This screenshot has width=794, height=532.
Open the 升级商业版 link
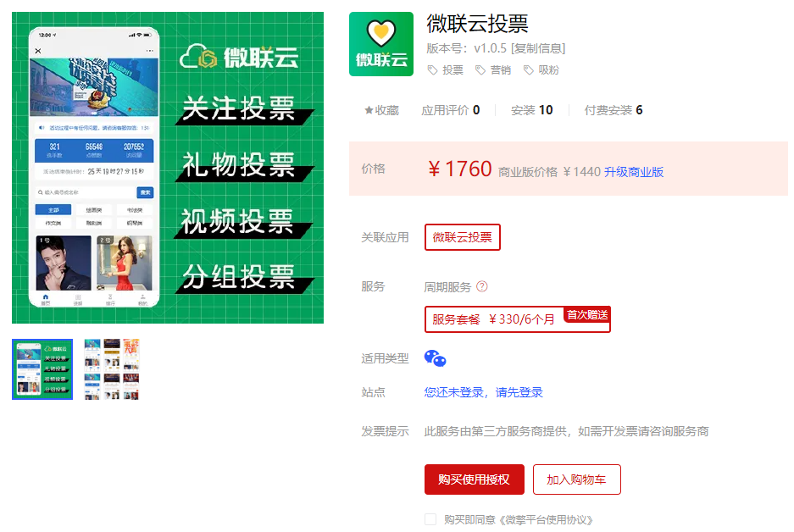pyautogui.click(x=634, y=172)
